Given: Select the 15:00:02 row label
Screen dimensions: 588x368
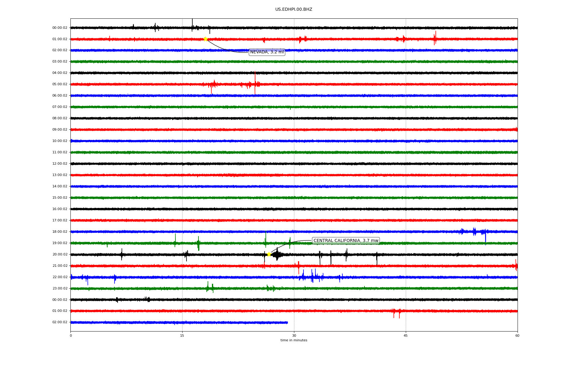Looking at the screenshot, I should click(x=60, y=198).
